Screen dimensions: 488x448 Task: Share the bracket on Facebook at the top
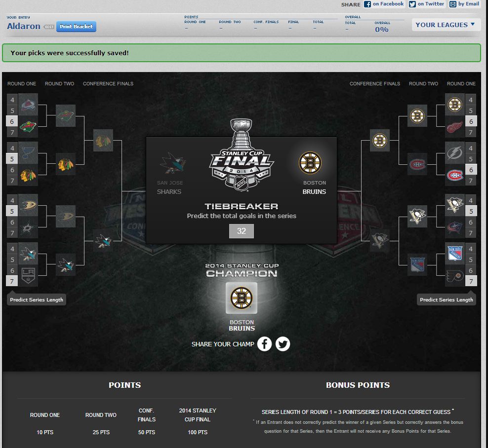click(384, 4)
